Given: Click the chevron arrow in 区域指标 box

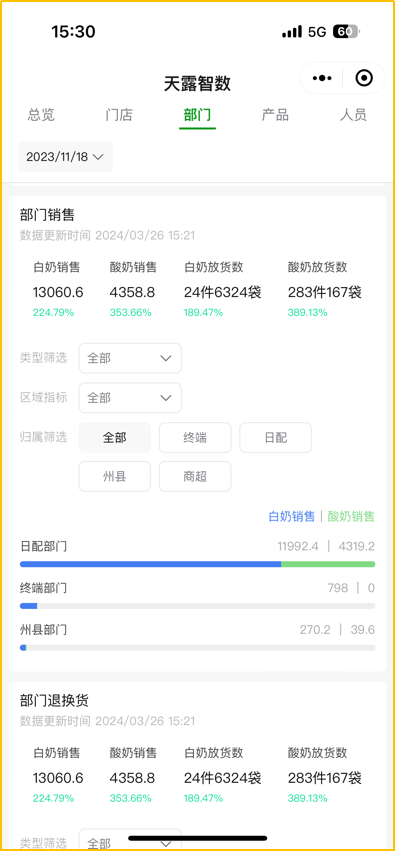Looking at the screenshot, I should 166,398.
